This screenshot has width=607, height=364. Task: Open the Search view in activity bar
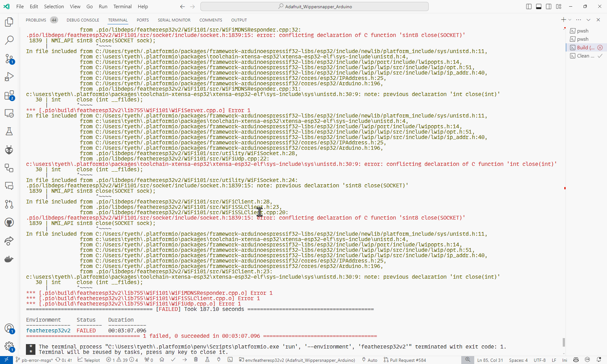coord(9,40)
